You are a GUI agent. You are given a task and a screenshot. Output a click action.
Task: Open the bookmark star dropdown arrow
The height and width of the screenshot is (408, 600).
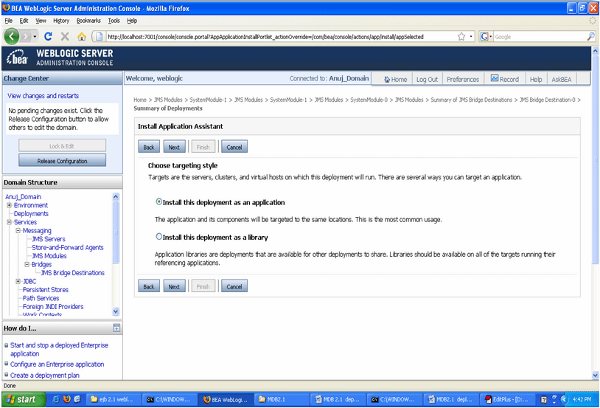tap(471, 37)
